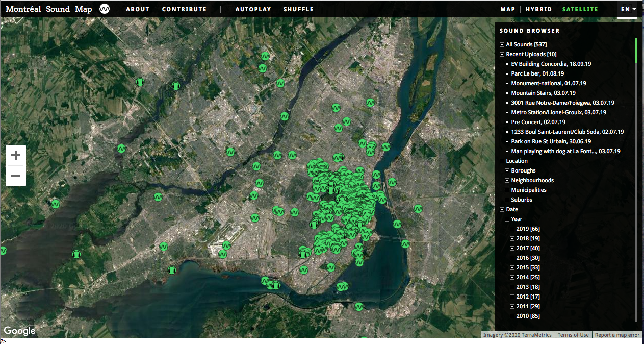Open the EN language dropdown
The height and width of the screenshot is (344, 644).
(628, 9)
